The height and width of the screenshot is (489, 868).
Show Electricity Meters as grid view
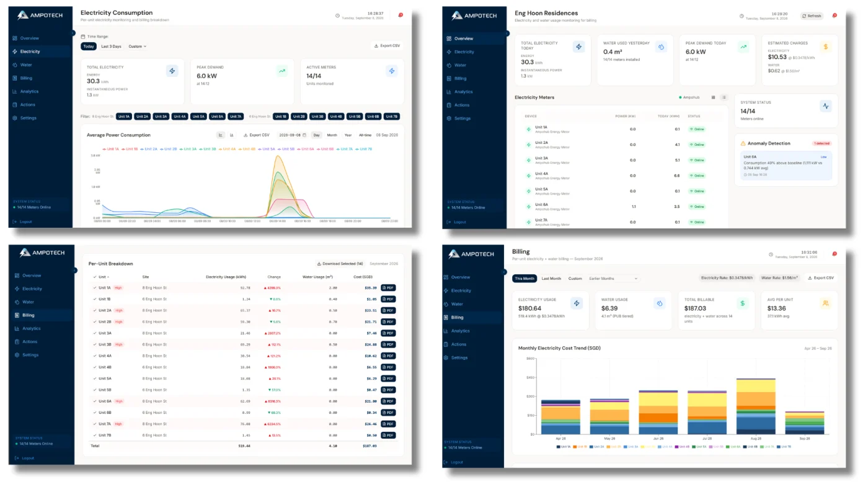pos(713,97)
